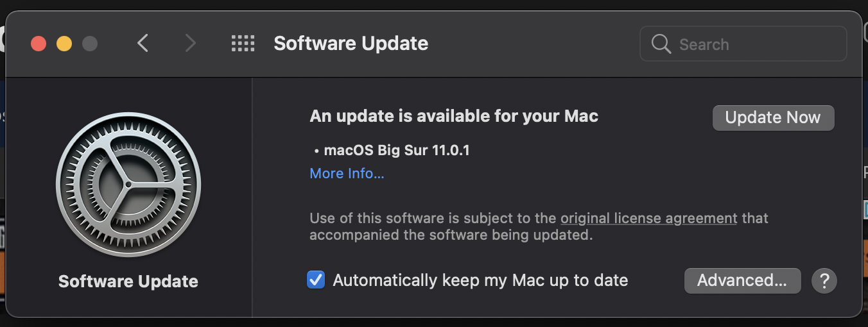This screenshot has height=327, width=868.
Task: Click the gray disabled zoom button
Action: click(90, 44)
